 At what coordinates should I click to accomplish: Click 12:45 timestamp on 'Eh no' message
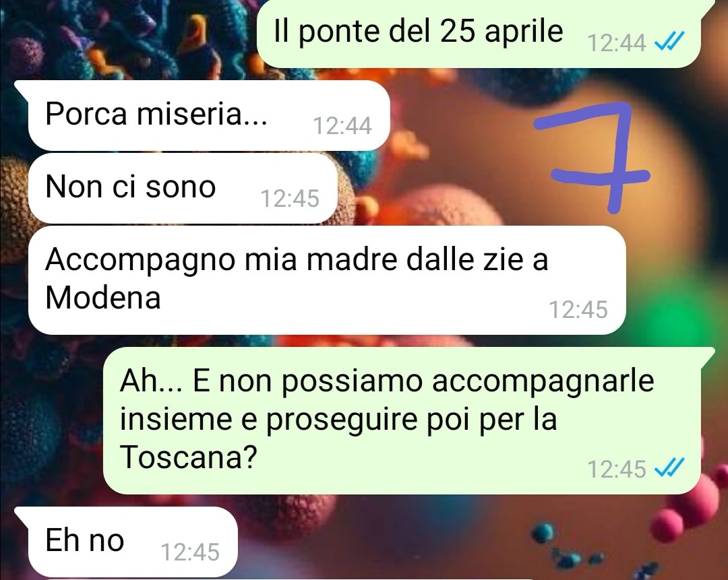point(190,552)
